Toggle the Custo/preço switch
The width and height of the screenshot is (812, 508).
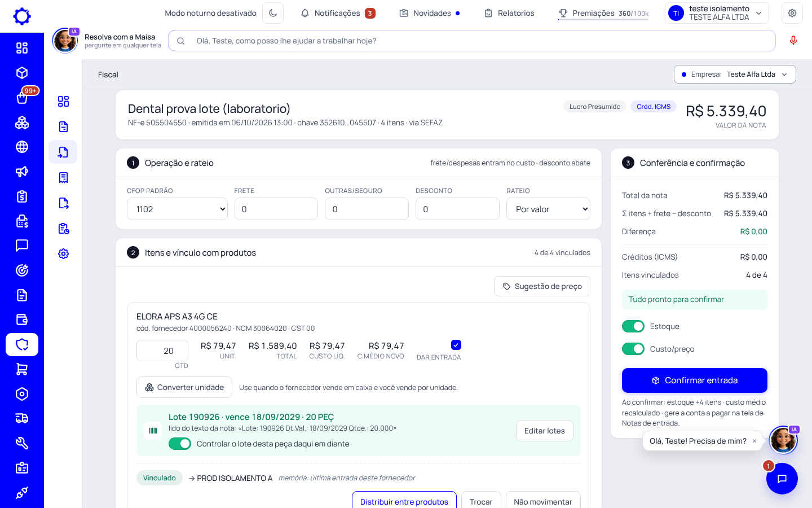pyautogui.click(x=633, y=349)
